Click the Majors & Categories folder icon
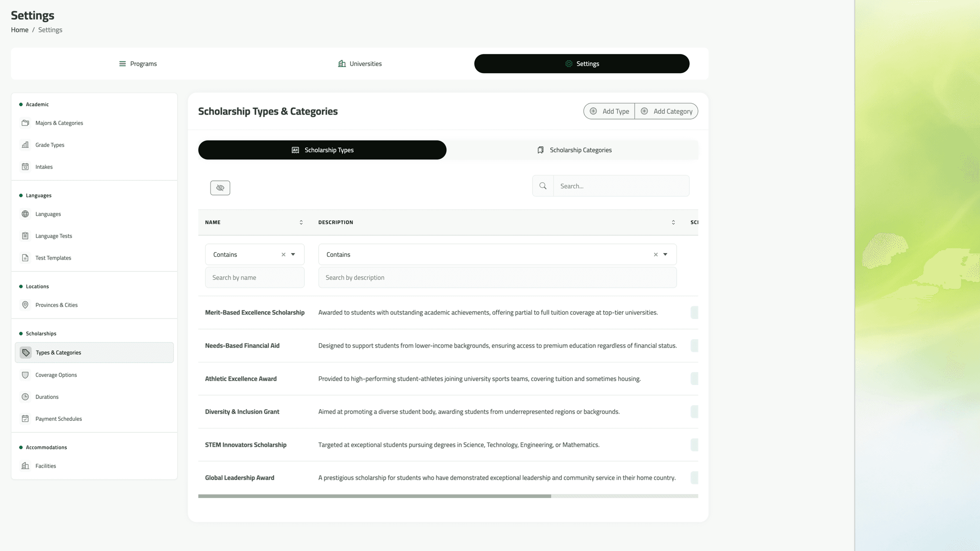Image resolution: width=980 pixels, height=551 pixels. click(25, 123)
